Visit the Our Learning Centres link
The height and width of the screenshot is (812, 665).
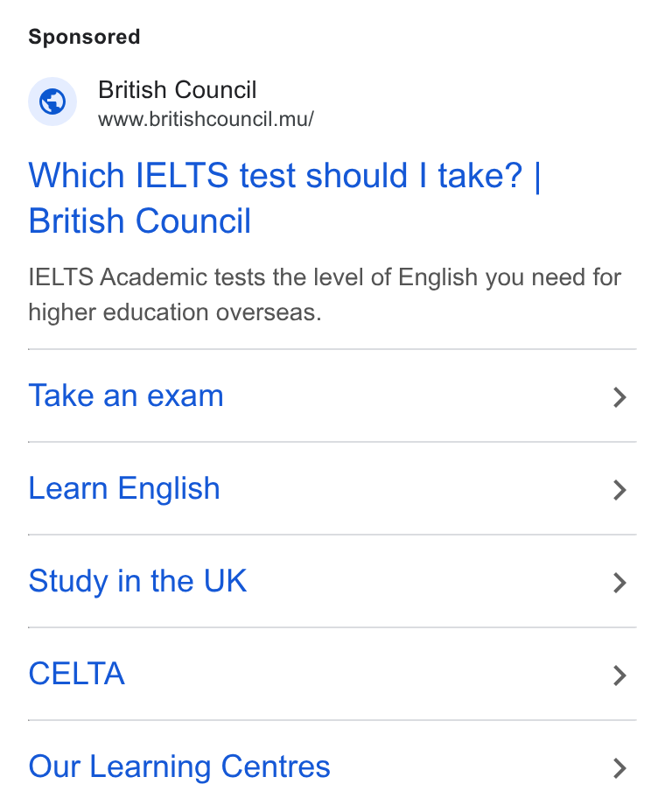tap(179, 766)
